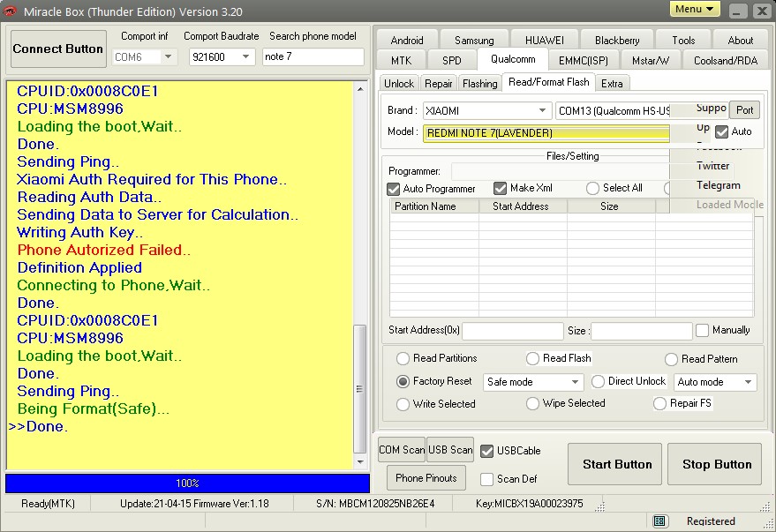The height and width of the screenshot is (532, 776).
Task: Switch to the Coolsand/RDA tab
Action: point(726,60)
